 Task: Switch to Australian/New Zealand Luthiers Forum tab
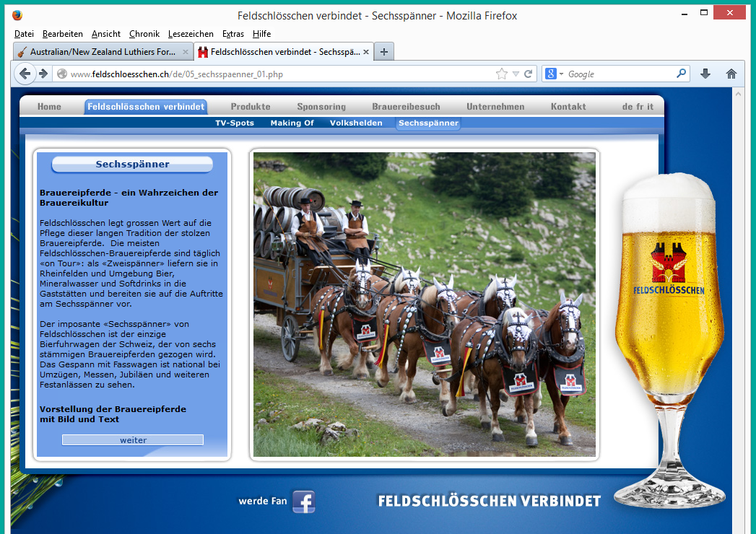point(103,51)
